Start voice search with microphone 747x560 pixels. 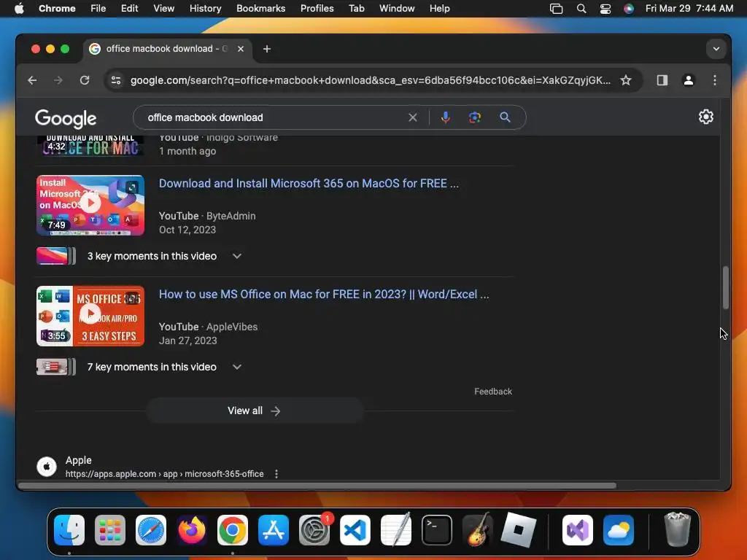click(x=446, y=117)
